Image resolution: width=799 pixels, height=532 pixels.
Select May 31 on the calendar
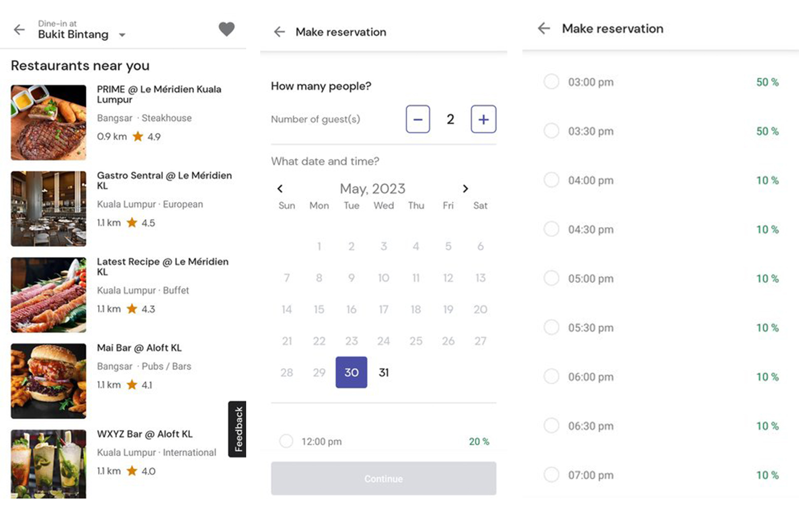(x=384, y=372)
